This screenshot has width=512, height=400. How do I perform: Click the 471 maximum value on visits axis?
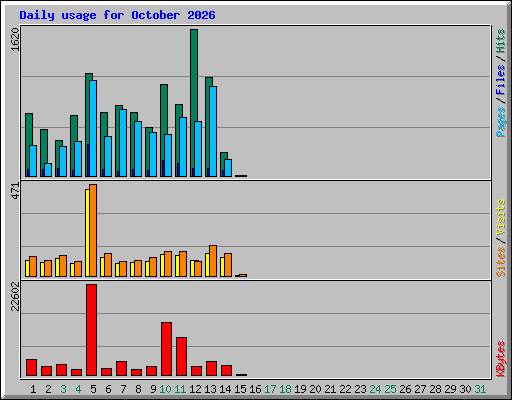click(15, 191)
